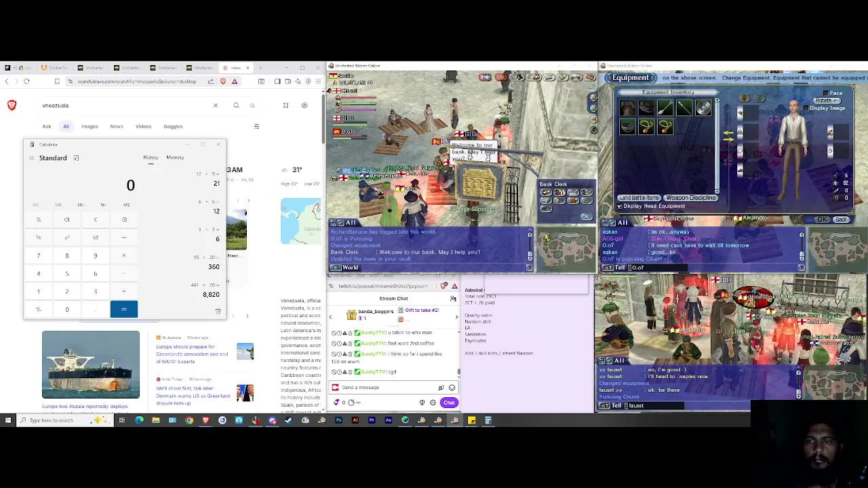
Task: Reload the Brave search page
Action: [x=26, y=81]
